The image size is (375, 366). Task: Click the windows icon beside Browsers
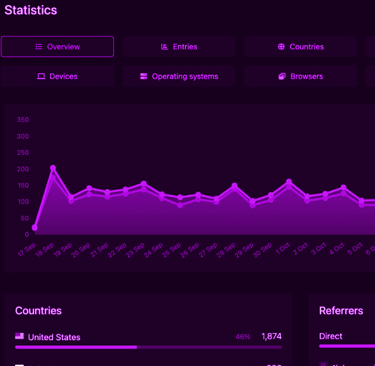coord(282,76)
